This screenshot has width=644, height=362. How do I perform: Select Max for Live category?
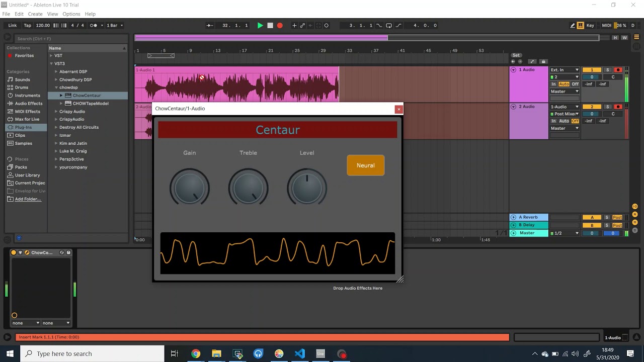point(27,119)
